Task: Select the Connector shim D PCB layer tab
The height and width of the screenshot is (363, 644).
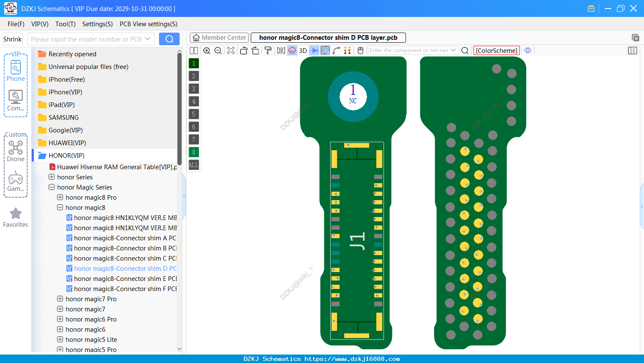Action: click(328, 38)
